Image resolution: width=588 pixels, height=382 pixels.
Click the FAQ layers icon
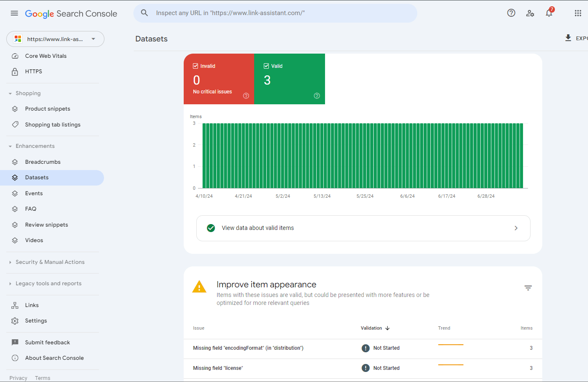(15, 209)
